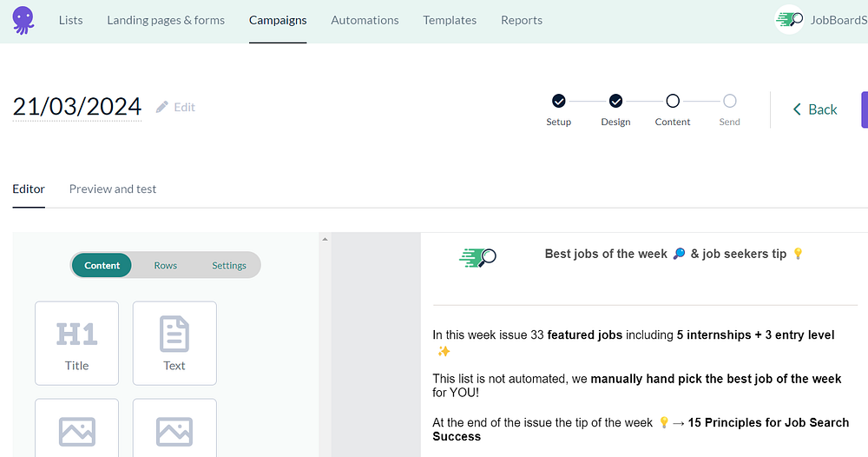868x457 pixels.
Task: Select the Content pill toggle
Action: 102,265
